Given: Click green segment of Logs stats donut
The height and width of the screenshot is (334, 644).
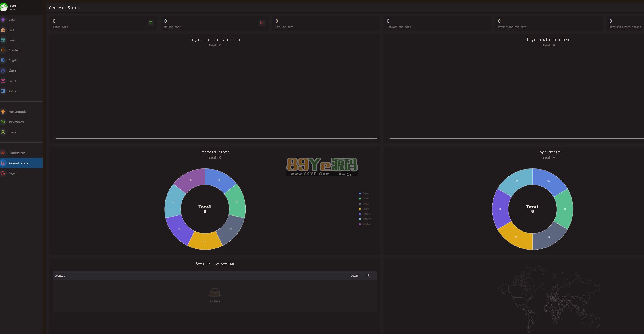Looking at the screenshot, I should click(564, 209).
